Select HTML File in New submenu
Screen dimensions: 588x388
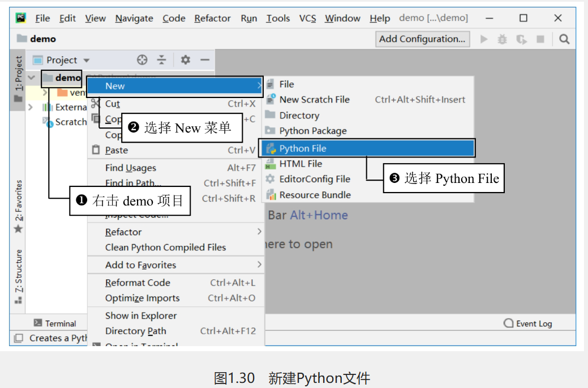(x=368, y=164)
